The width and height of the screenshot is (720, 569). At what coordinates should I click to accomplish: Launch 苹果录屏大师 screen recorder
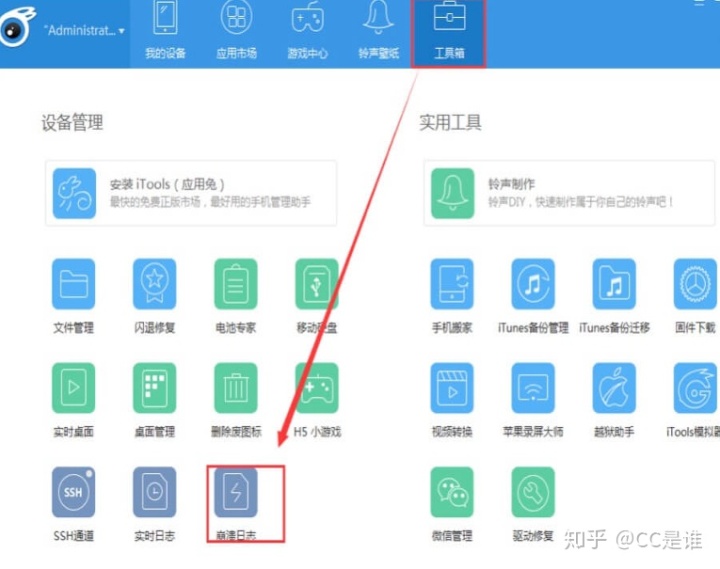pyautogui.click(x=533, y=388)
